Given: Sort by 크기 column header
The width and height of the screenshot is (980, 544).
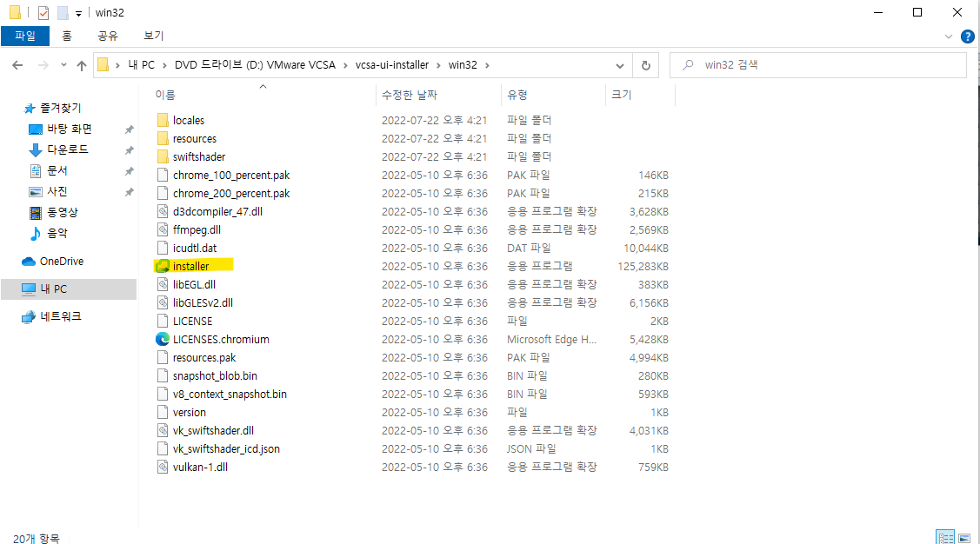Looking at the screenshot, I should click(x=621, y=95).
